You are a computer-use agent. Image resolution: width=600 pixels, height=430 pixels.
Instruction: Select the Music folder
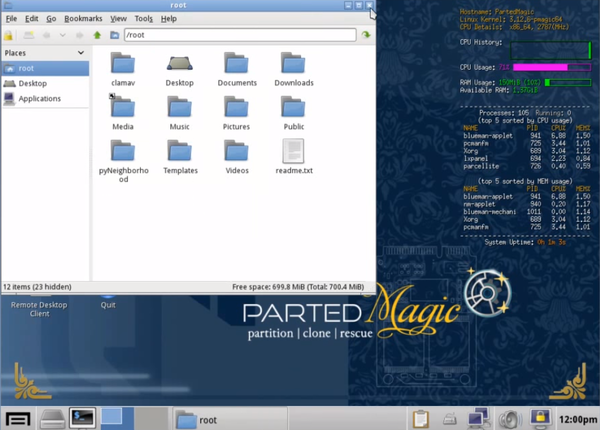coord(179,113)
